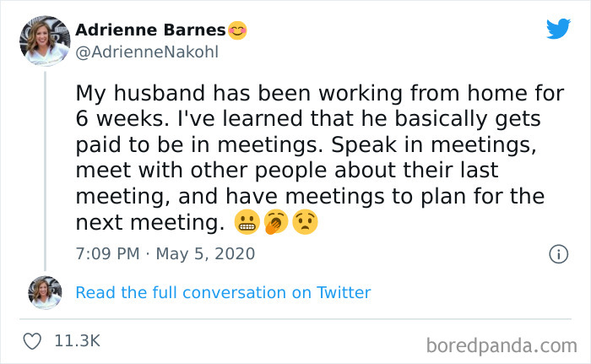The width and height of the screenshot is (591, 364).
Task: Click the blushing emoji beside the author name
Action: coord(238,30)
